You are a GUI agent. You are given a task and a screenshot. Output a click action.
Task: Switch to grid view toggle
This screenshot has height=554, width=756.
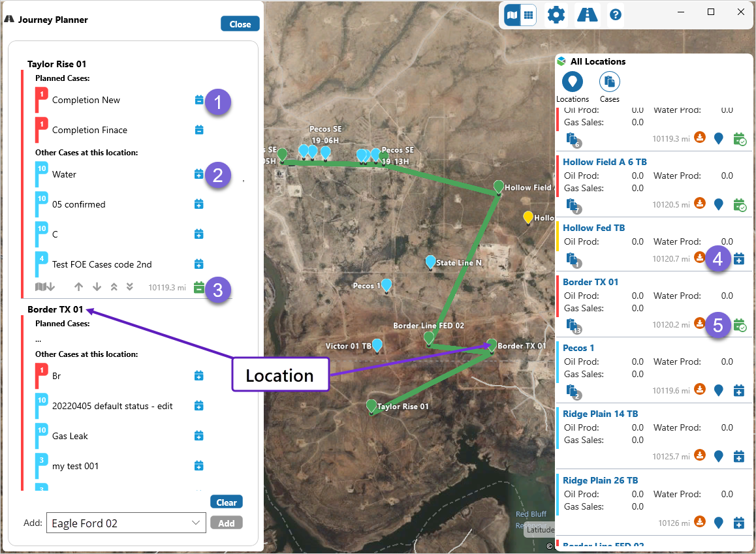528,14
